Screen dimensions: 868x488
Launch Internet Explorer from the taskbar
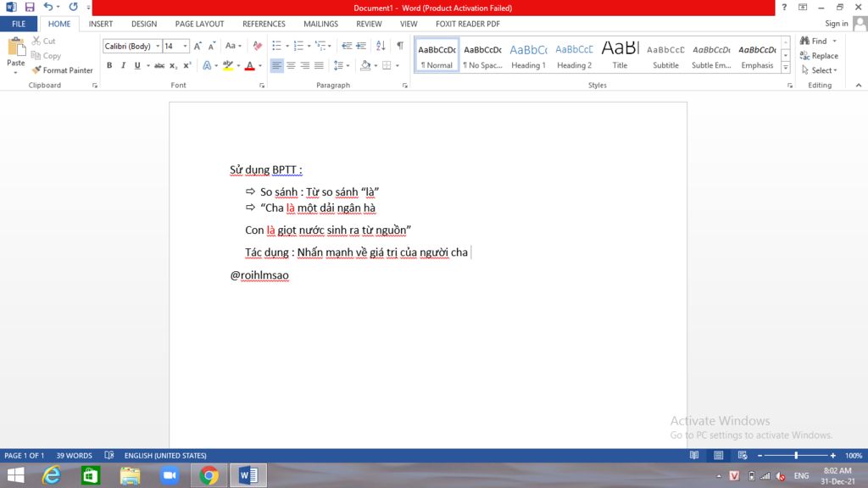click(x=52, y=475)
